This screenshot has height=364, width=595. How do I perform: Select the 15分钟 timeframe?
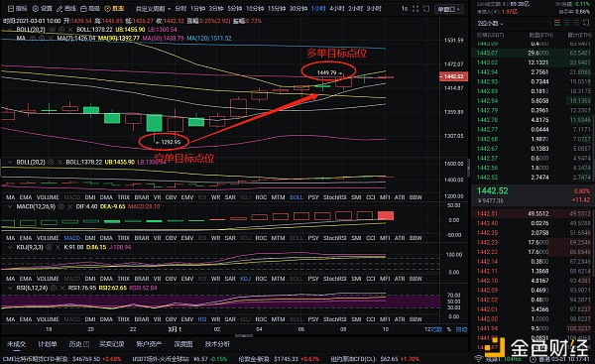(277, 8)
